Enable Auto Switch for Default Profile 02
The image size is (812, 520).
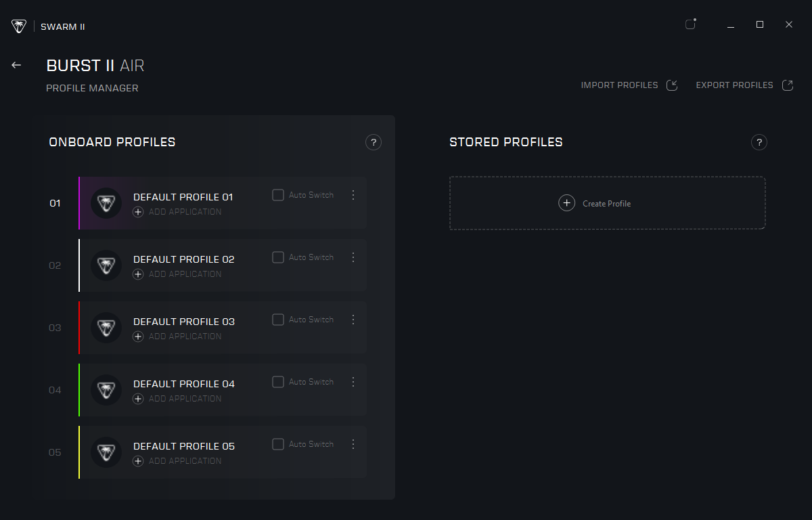278,257
